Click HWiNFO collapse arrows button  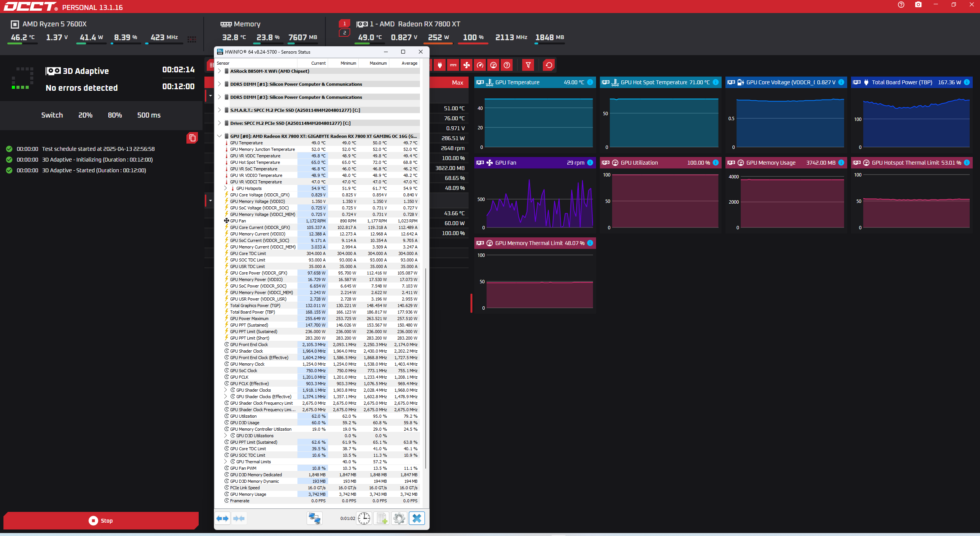click(239, 518)
